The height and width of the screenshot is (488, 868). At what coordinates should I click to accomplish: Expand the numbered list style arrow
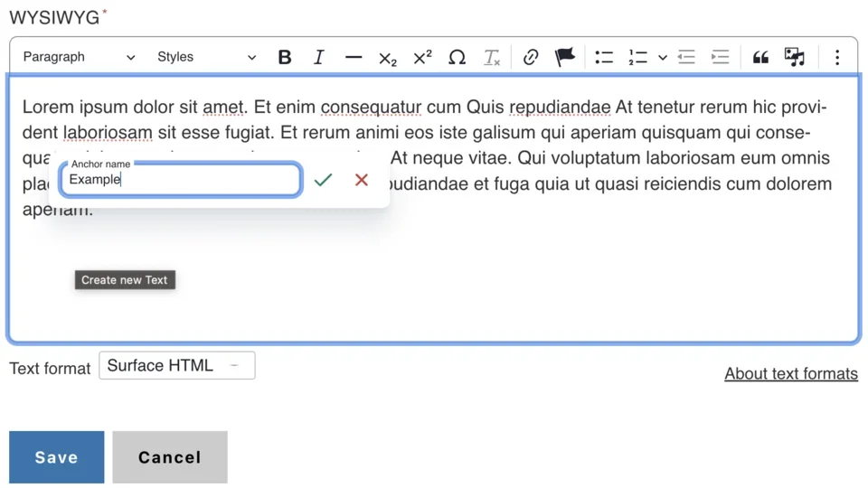pyautogui.click(x=663, y=57)
